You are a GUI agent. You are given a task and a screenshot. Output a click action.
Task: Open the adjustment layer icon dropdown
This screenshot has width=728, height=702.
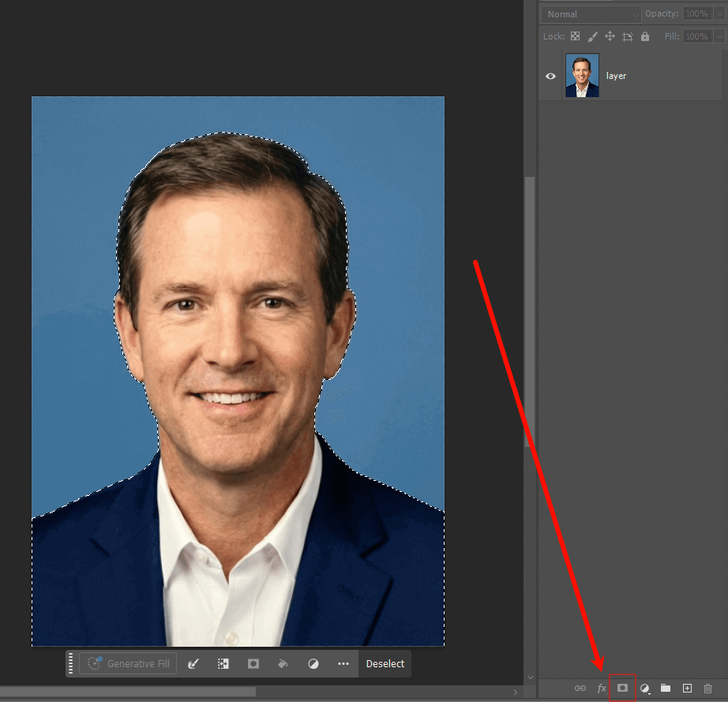click(644, 688)
